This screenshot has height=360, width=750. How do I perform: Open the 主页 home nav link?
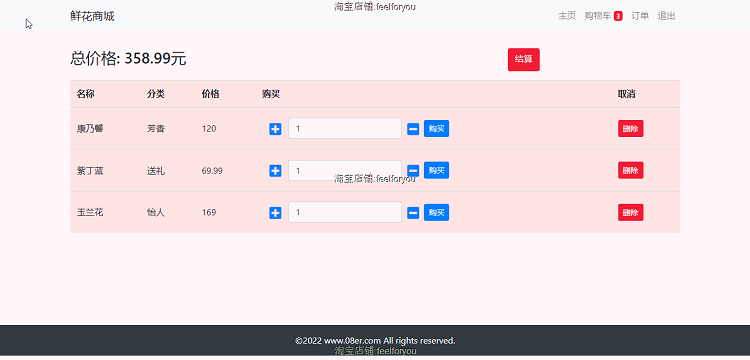click(x=567, y=16)
